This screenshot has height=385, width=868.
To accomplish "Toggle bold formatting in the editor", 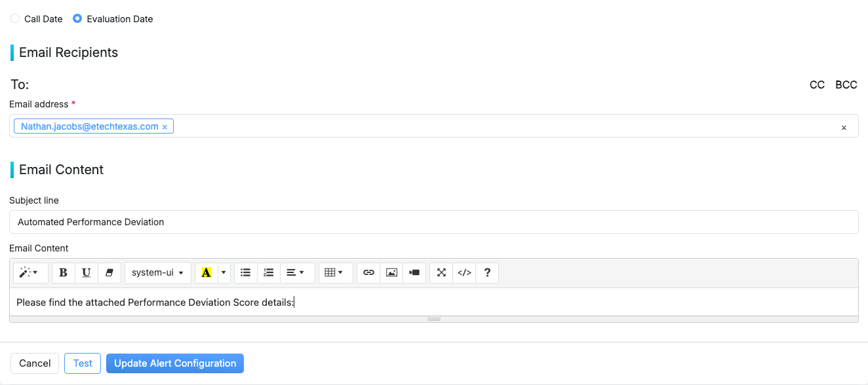I will (64, 272).
